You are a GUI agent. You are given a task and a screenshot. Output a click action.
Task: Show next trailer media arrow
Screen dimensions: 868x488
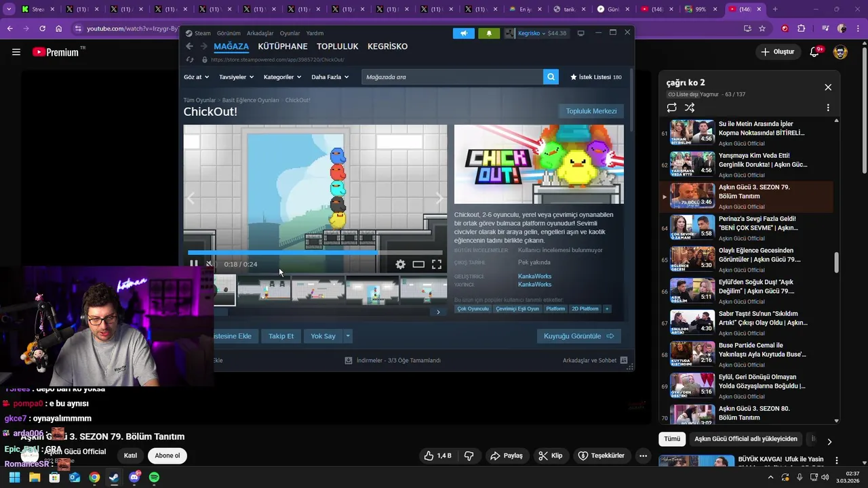[439, 199]
